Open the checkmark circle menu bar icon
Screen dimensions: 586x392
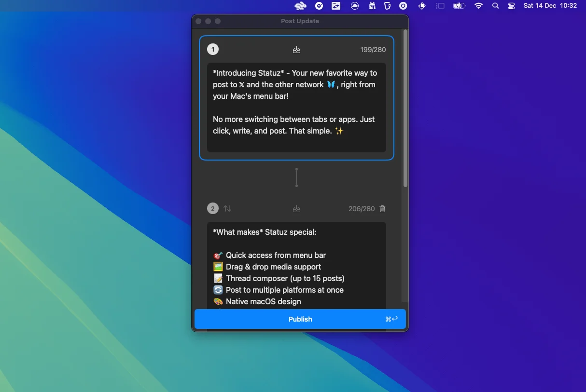319,6
